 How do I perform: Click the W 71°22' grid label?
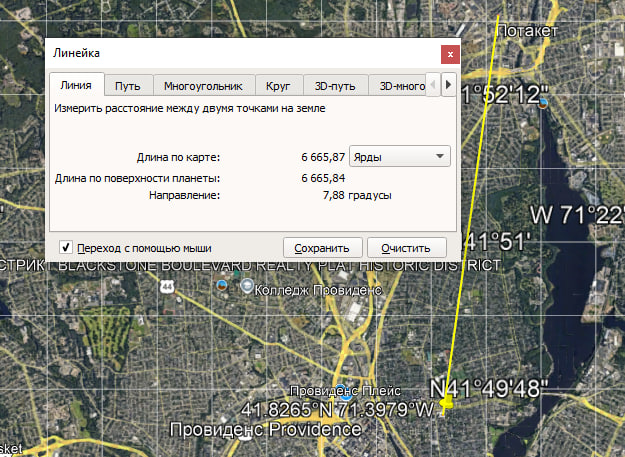point(577,215)
